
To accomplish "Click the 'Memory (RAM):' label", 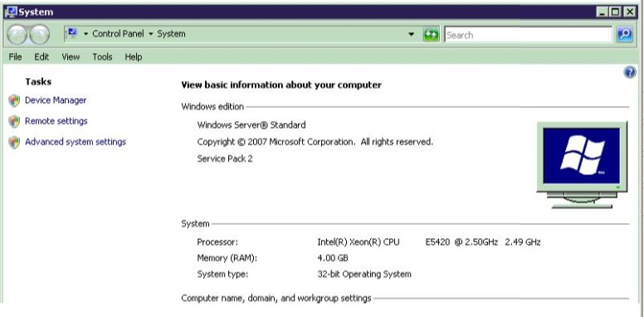I will (x=227, y=258).
